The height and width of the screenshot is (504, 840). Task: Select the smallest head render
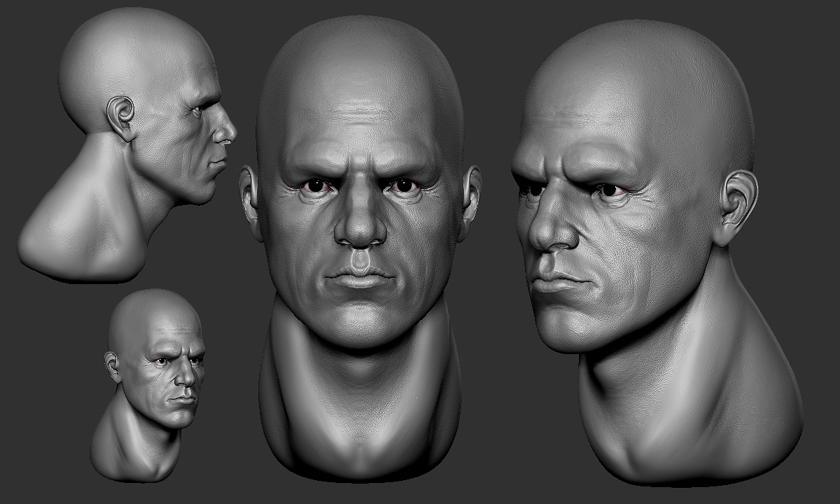point(148,384)
